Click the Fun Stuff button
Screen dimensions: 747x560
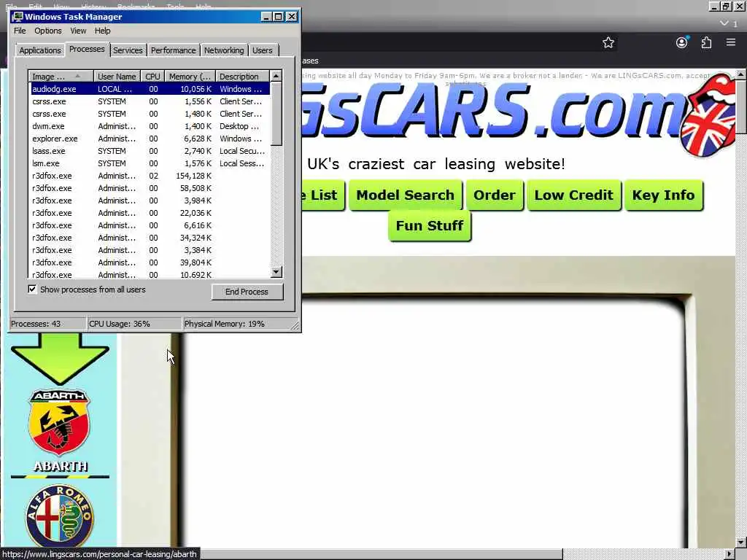click(x=429, y=226)
